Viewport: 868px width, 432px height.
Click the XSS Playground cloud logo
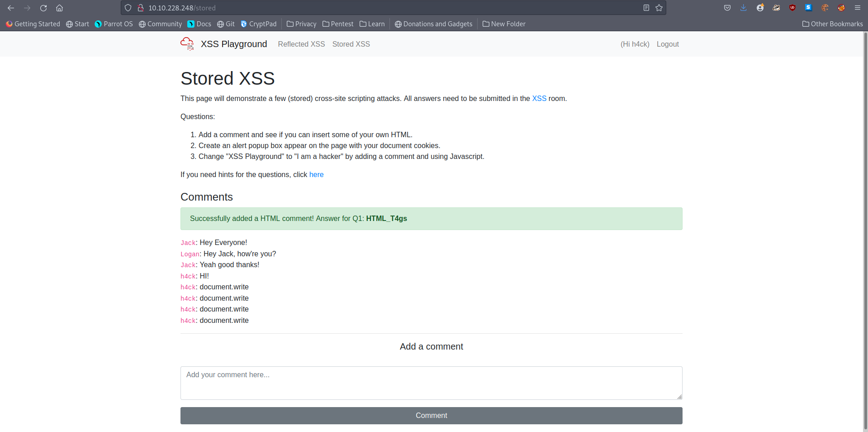point(187,44)
